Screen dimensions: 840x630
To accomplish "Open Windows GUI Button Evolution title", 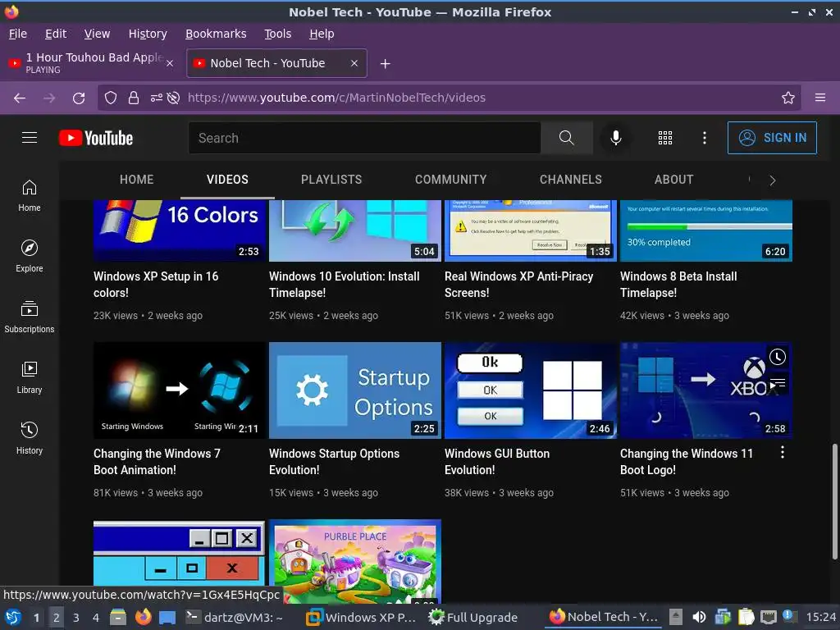I will [x=497, y=462].
